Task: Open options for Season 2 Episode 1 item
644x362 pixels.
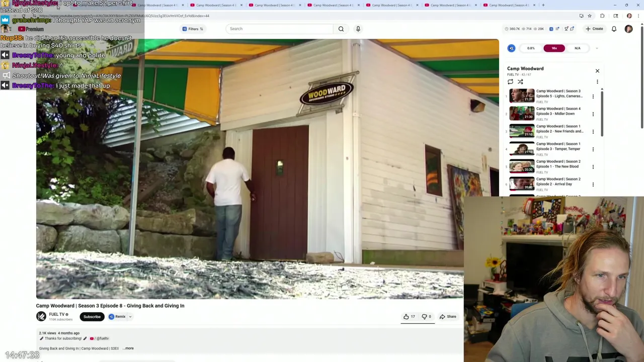Action: (593, 167)
